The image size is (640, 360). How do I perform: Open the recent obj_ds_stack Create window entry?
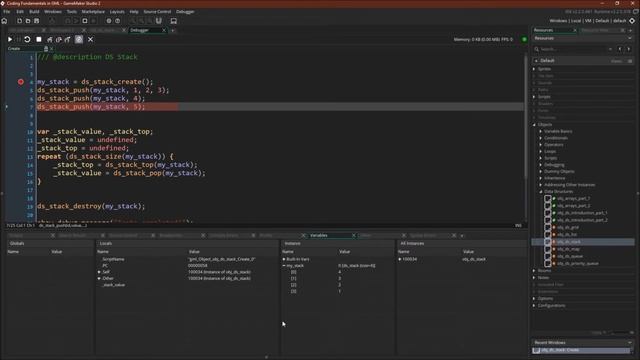pyautogui.click(x=582, y=350)
